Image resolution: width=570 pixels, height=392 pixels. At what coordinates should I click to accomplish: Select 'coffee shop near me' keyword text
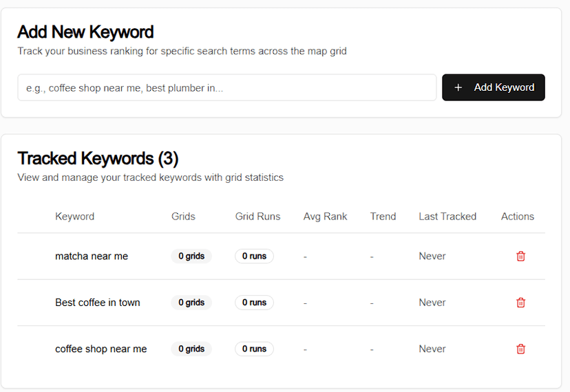coord(101,349)
